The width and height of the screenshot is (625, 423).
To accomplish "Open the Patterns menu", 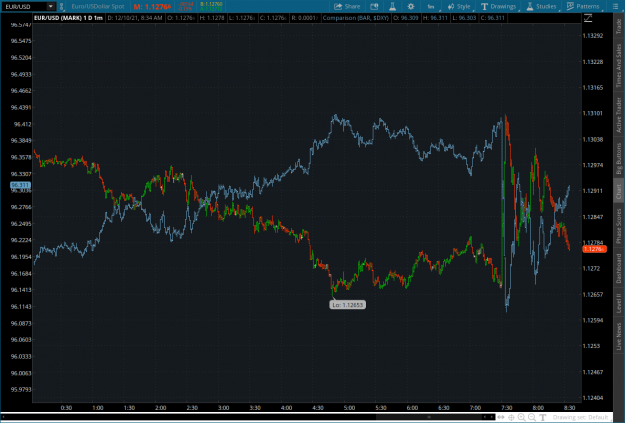I will pos(583,6).
